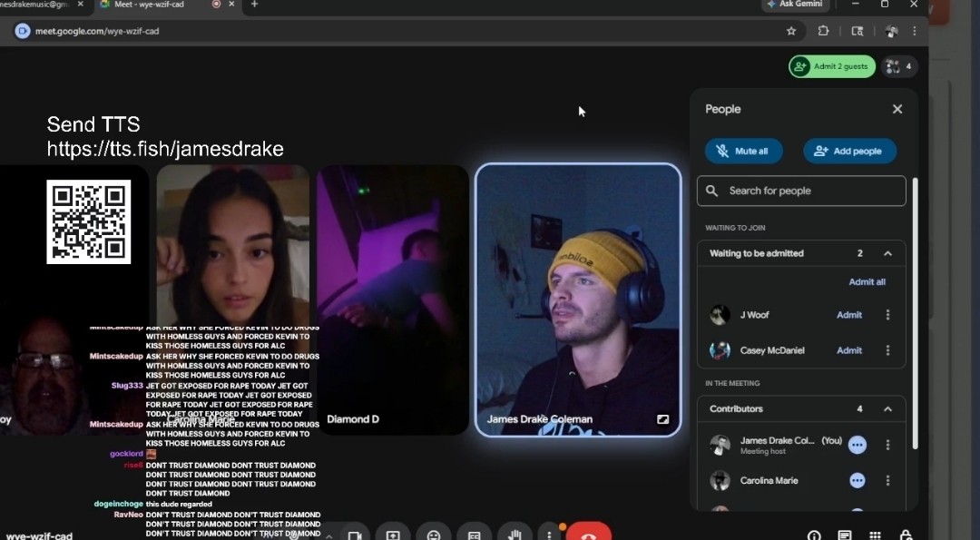This screenshot has height=540, width=980.
Task: Open the chat with everyone icon
Action: 845,535
